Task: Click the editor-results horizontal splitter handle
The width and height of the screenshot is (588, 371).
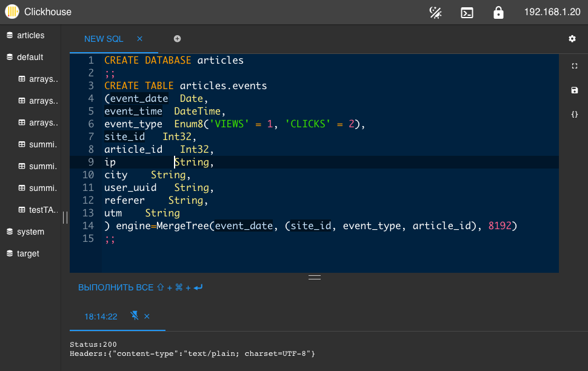Action: (x=314, y=278)
